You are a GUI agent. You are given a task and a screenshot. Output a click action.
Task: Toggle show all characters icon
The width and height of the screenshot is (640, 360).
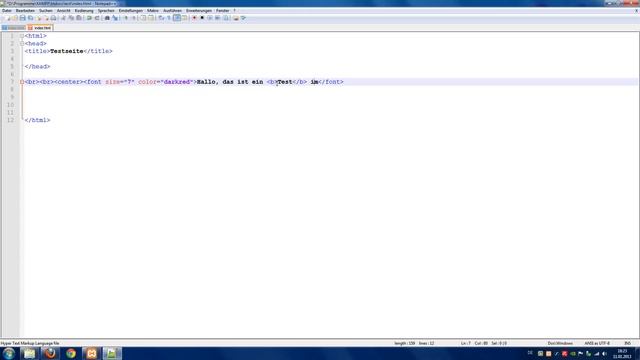point(168,18)
